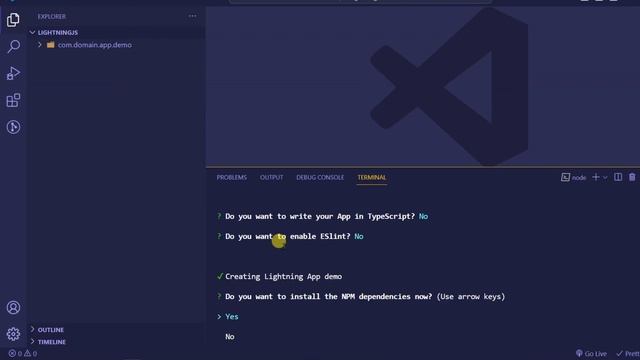Click Go Live in status bar
The width and height of the screenshot is (640, 360).
591,353
